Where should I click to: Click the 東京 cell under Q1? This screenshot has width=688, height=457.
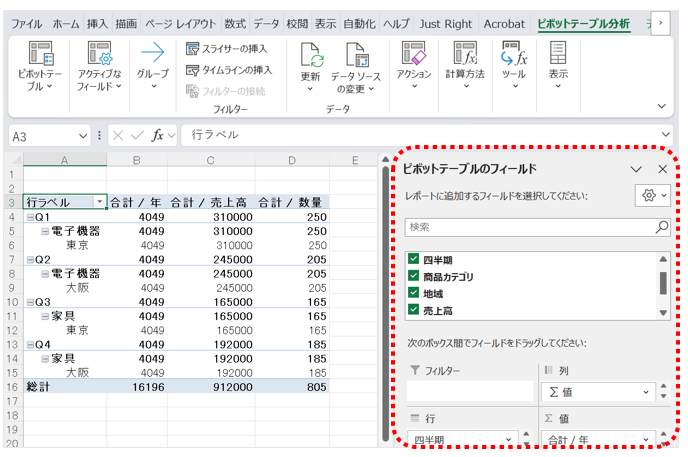tap(65, 245)
